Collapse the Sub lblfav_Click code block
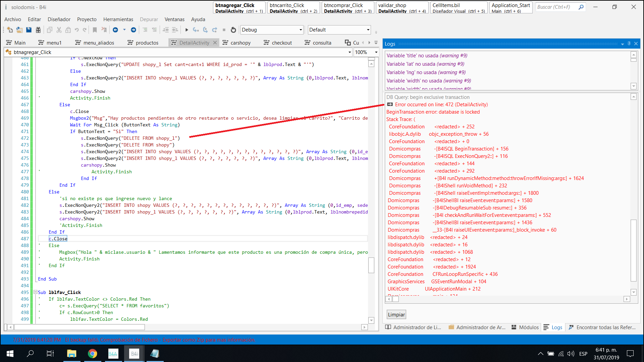Viewport: 644px width, 362px height. 35,292
